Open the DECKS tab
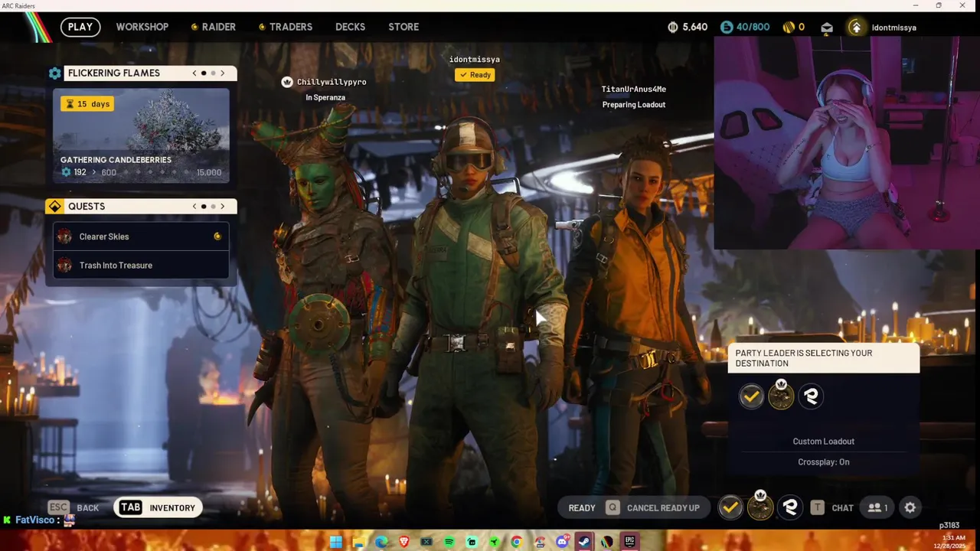980x551 pixels. pyautogui.click(x=350, y=27)
